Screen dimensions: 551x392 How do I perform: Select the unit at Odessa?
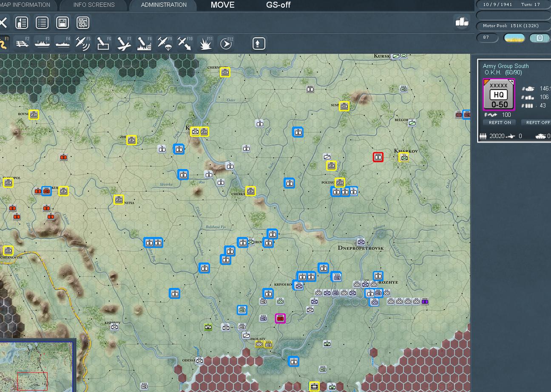(x=199, y=361)
